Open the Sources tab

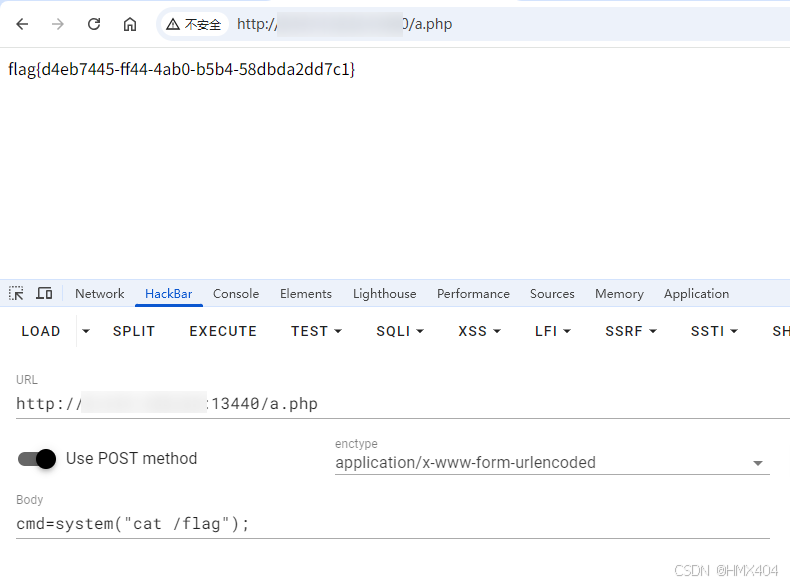pyautogui.click(x=552, y=294)
